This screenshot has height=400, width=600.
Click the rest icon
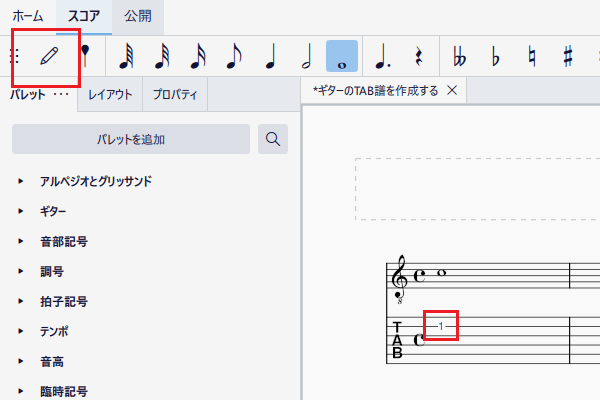419,56
